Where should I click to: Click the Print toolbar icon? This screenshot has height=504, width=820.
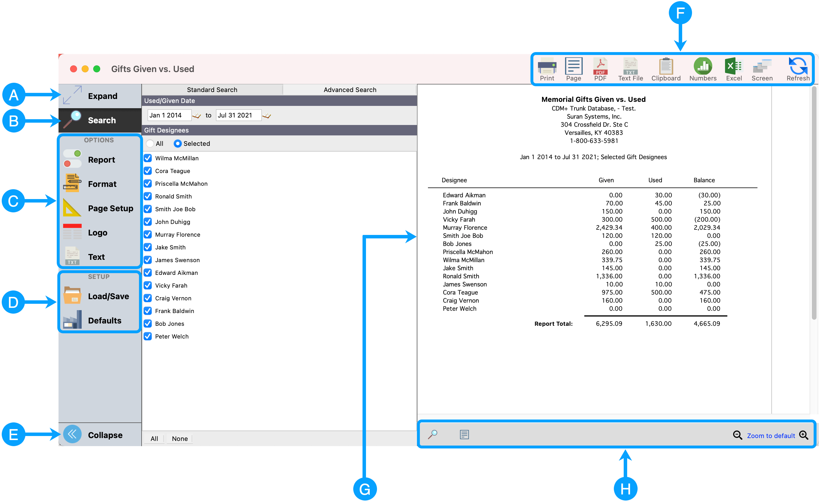[547, 69]
